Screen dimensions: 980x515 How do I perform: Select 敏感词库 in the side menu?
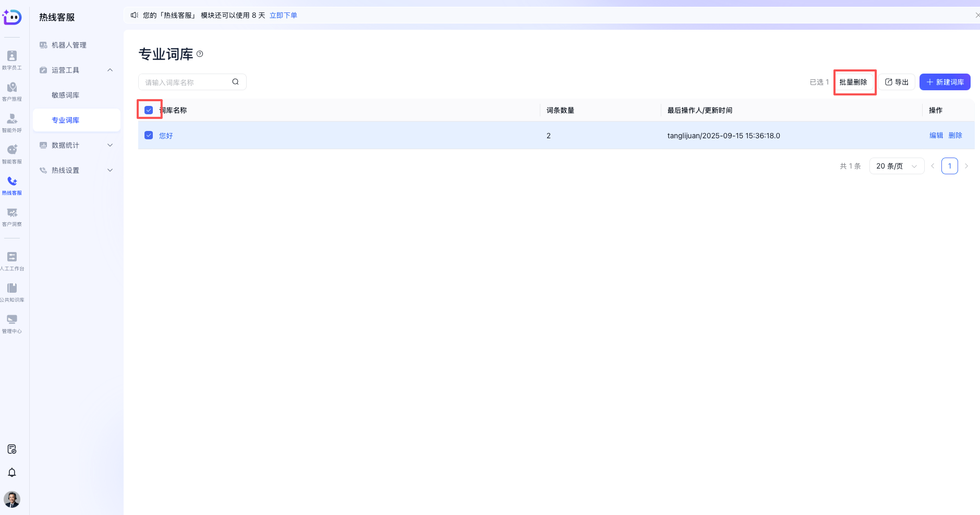[66, 95]
